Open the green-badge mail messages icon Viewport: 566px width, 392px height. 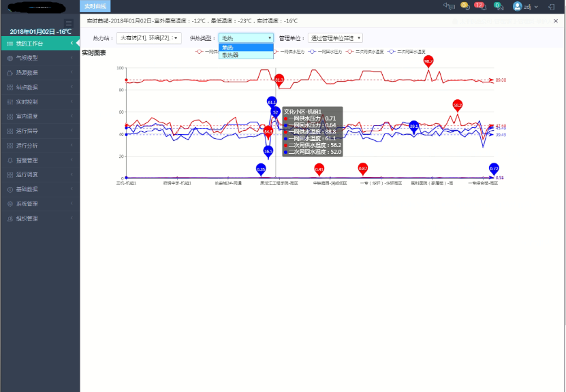[x=498, y=6]
